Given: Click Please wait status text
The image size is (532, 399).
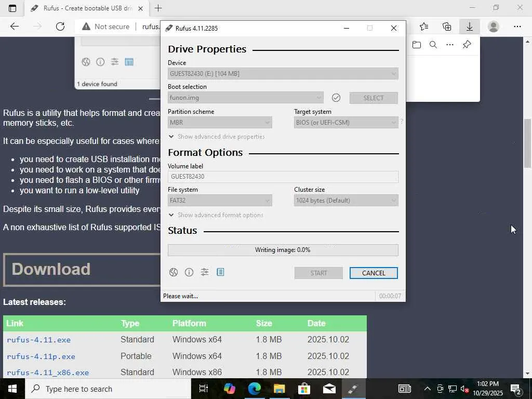Looking at the screenshot, I should pos(180,296).
